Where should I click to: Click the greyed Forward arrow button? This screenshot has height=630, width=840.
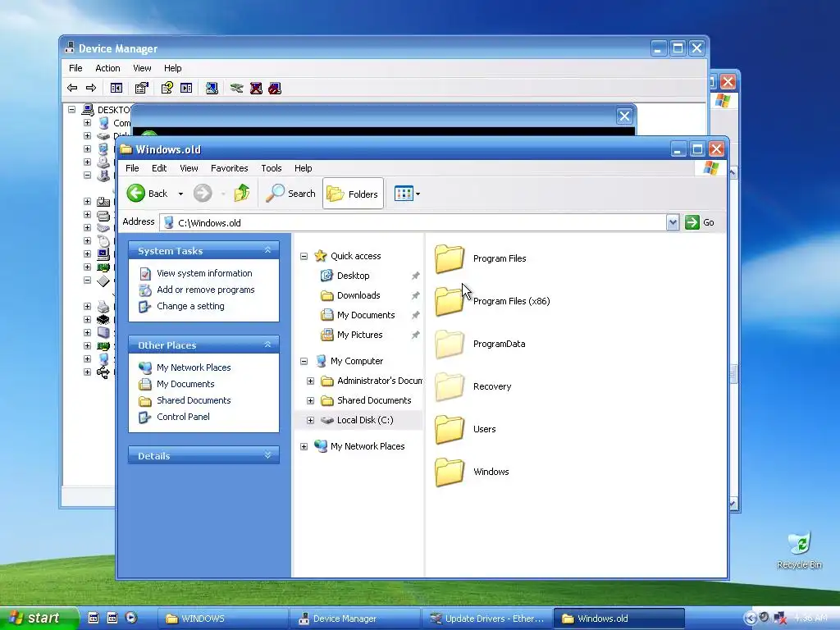[x=203, y=194]
